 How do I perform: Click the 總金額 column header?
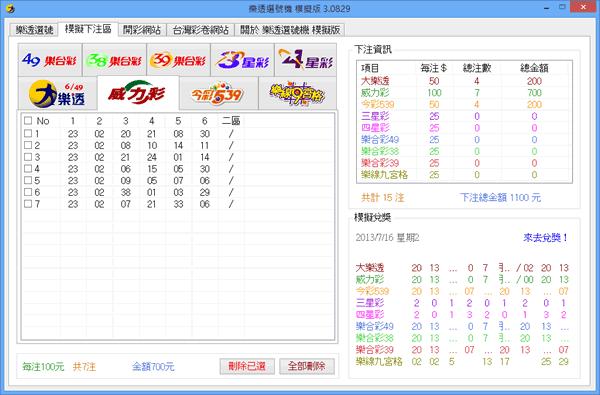coord(534,68)
